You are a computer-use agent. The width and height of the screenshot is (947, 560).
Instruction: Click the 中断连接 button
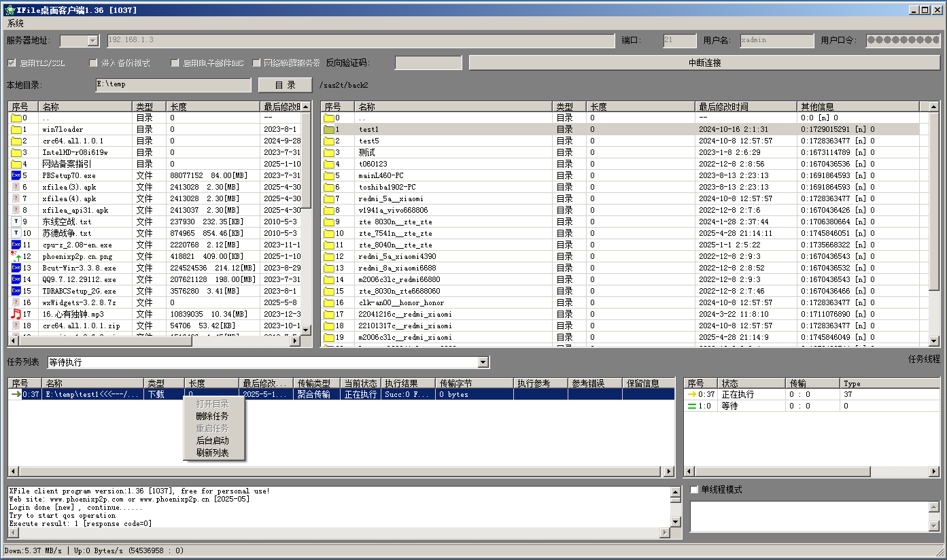tap(704, 63)
